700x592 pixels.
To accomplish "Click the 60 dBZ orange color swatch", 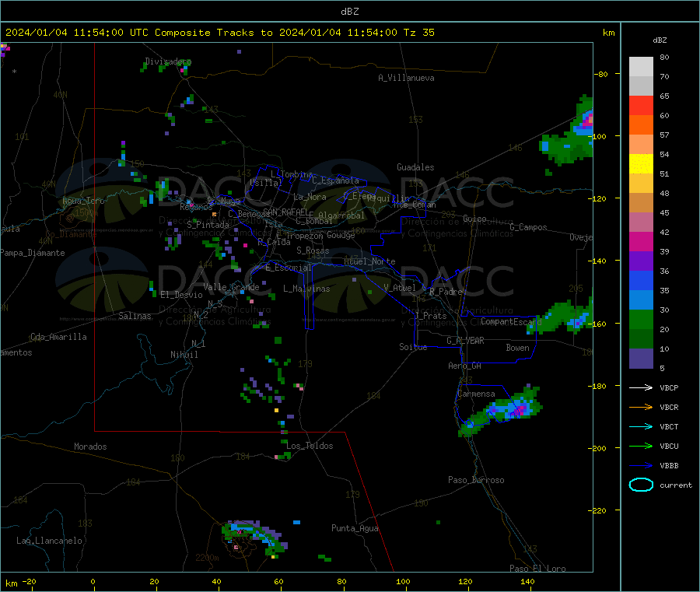I will [x=641, y=125].
